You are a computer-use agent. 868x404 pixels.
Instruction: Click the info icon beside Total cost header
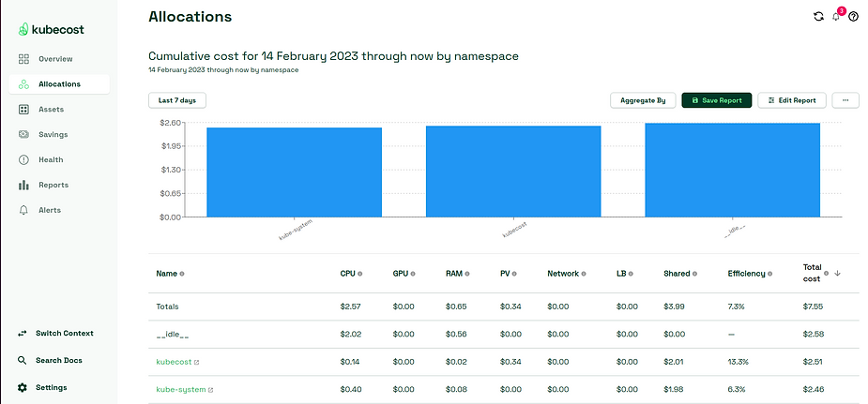[x=827, y=273]
